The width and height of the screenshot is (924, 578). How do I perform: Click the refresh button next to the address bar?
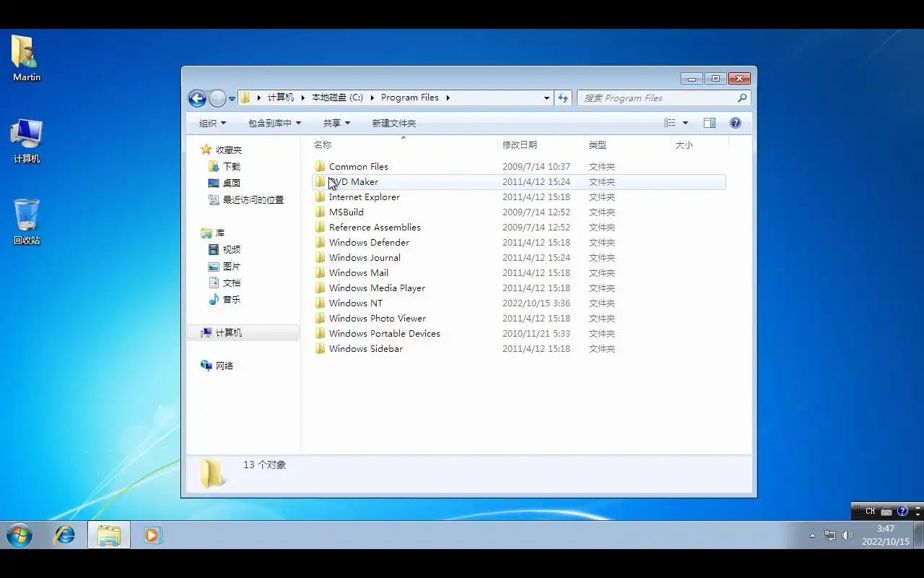point(563,98)
